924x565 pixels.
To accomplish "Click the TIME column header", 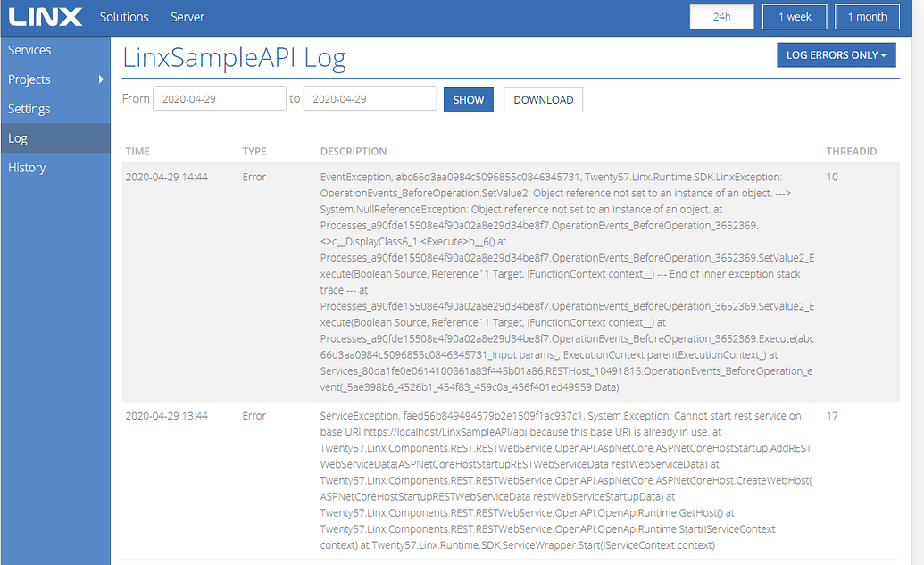I will tap(137, 152).
